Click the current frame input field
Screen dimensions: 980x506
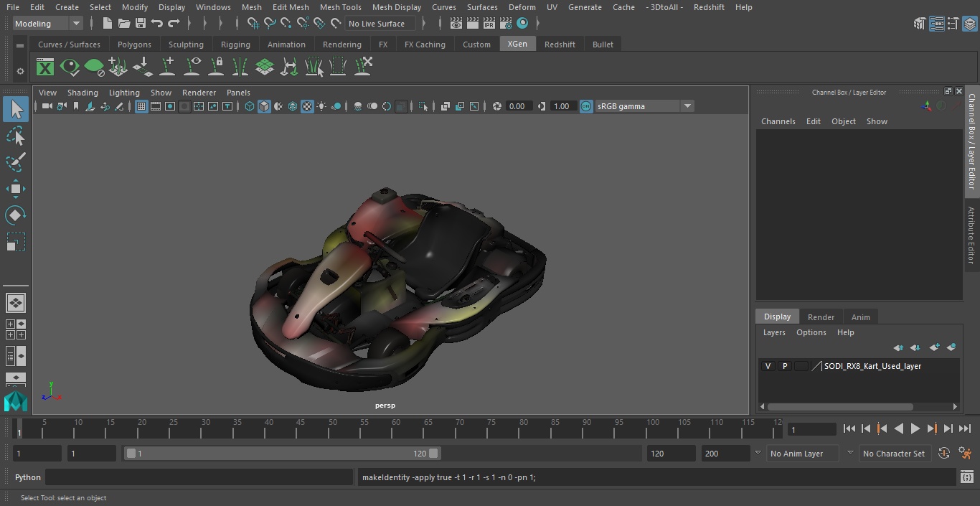[811, 429]
